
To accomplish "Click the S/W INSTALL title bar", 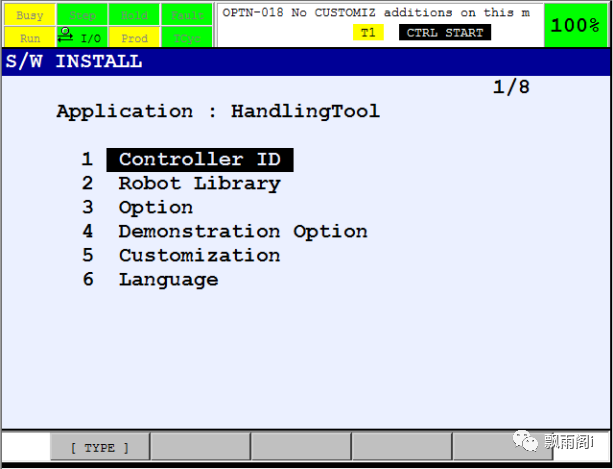I will point(306,62).
